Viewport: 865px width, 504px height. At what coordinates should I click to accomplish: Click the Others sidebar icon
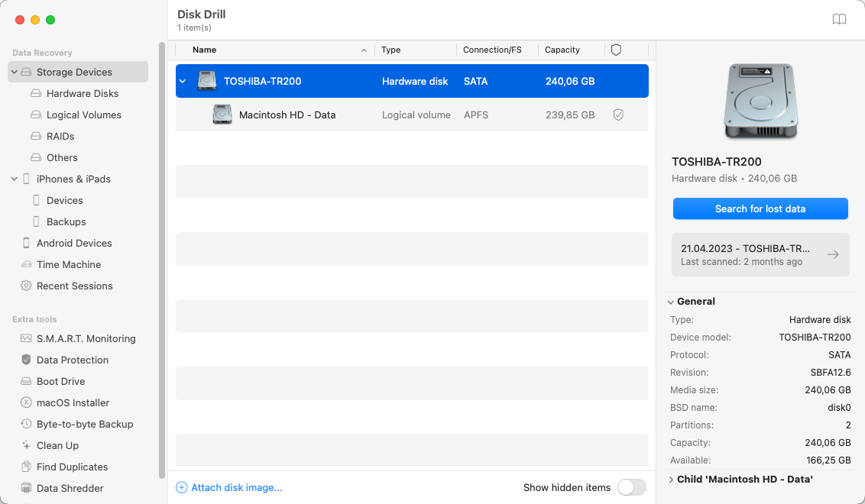tap(36, 158)
